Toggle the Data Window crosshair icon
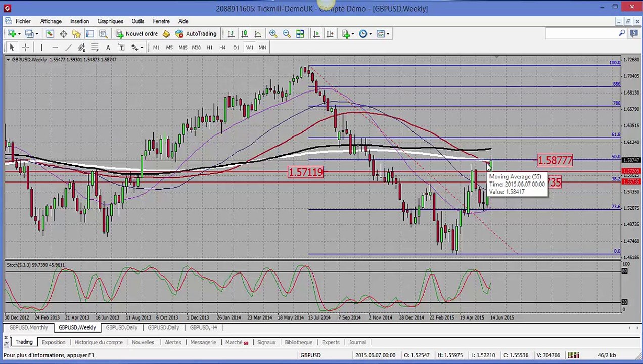643x364 pixels. point(63,34)
